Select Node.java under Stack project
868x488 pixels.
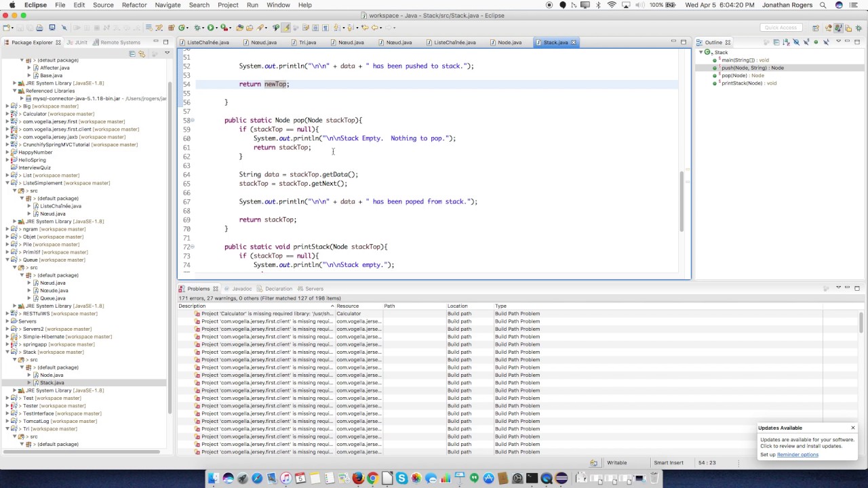point(51,375)
